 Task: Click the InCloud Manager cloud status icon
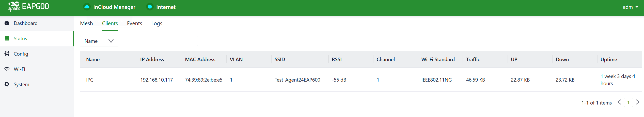point(87,7)
